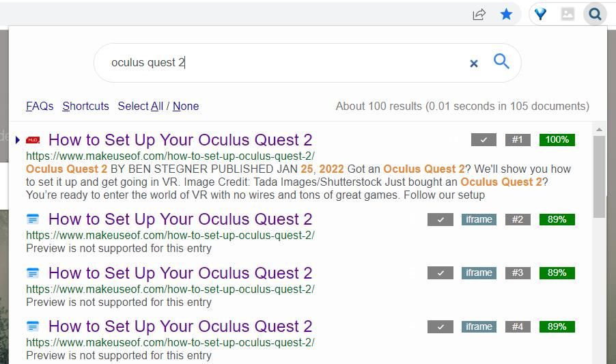This screenshot has height=364, width=616.
Task: Click document icon of result #2
Action: (33, 219)
